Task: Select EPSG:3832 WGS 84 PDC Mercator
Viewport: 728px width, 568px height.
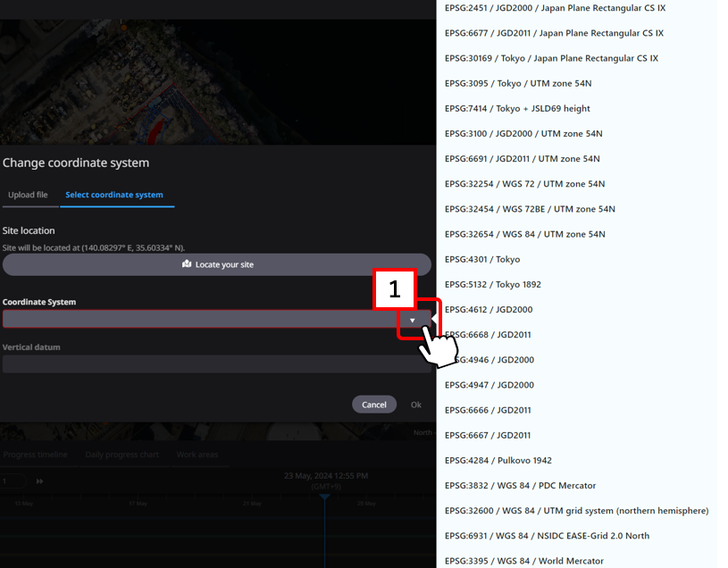Action: tap(520, 486)
